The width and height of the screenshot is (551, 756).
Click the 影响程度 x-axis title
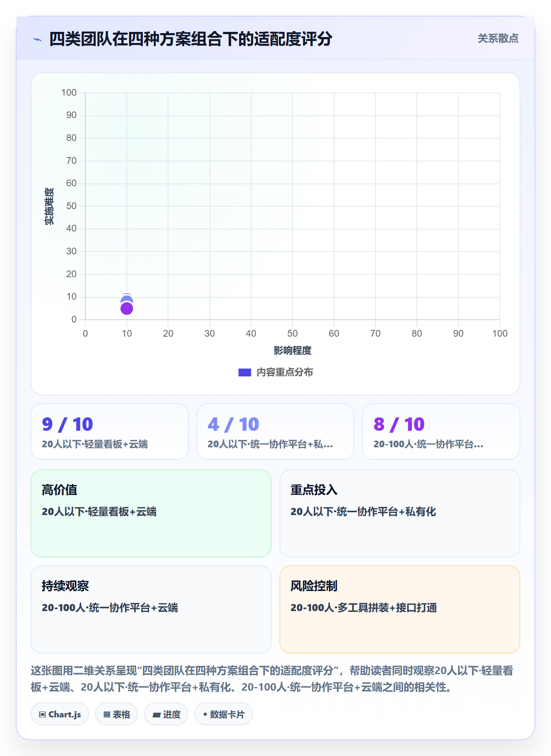(292, 350)
